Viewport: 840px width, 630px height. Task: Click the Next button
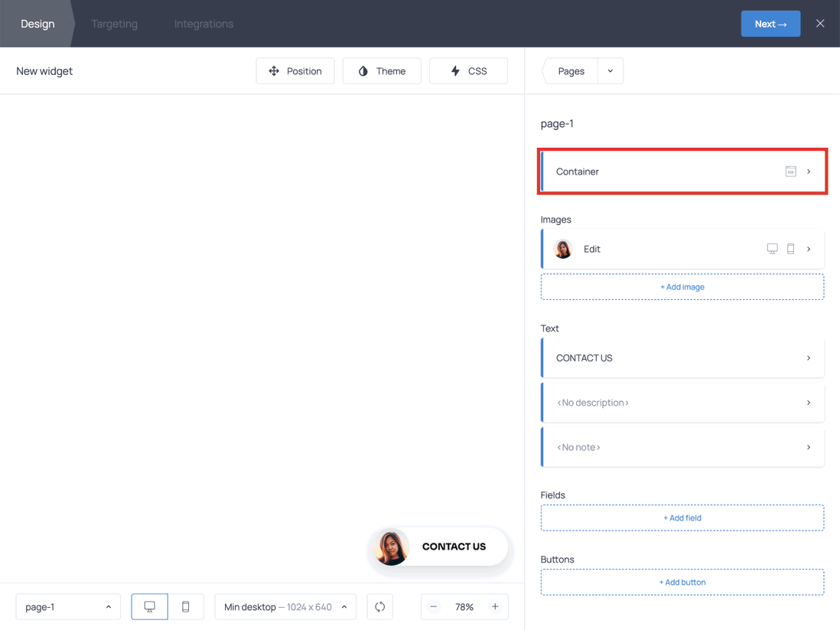[770, 23]
